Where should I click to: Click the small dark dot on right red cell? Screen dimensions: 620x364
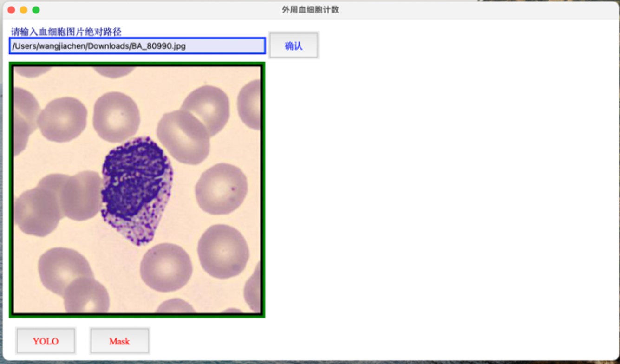pyautogui.click(x=232, y=188)
